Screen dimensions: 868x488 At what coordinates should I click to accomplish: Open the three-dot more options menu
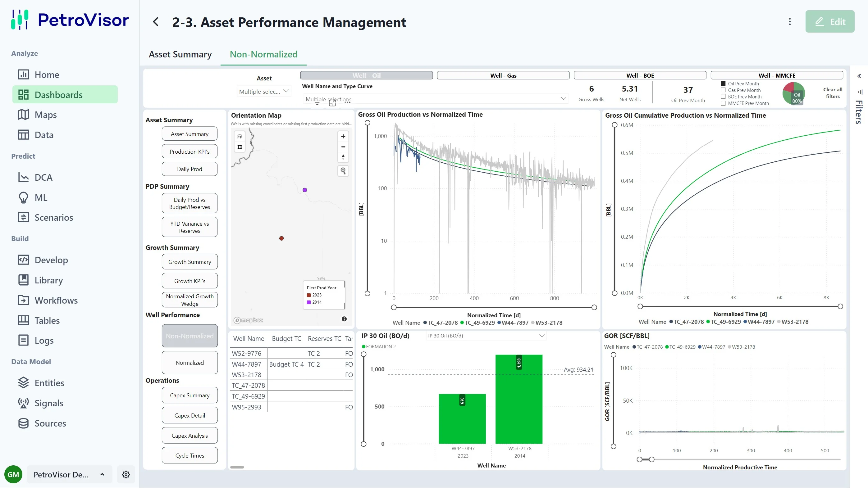(x=789, y=22)
